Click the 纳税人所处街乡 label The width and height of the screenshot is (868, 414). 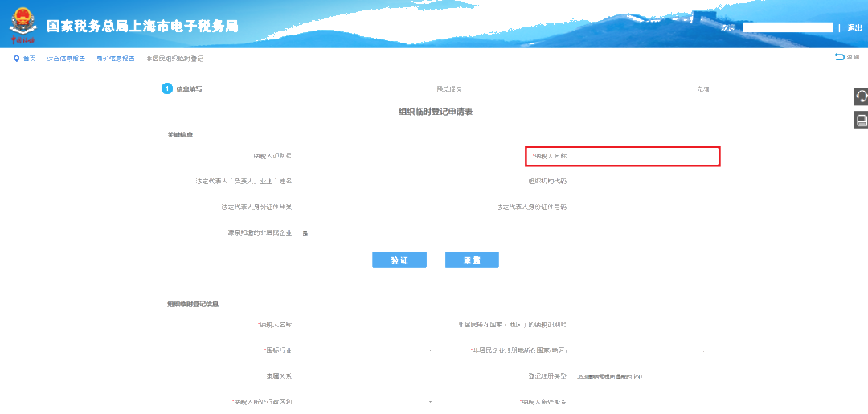(x=543, y=401)
